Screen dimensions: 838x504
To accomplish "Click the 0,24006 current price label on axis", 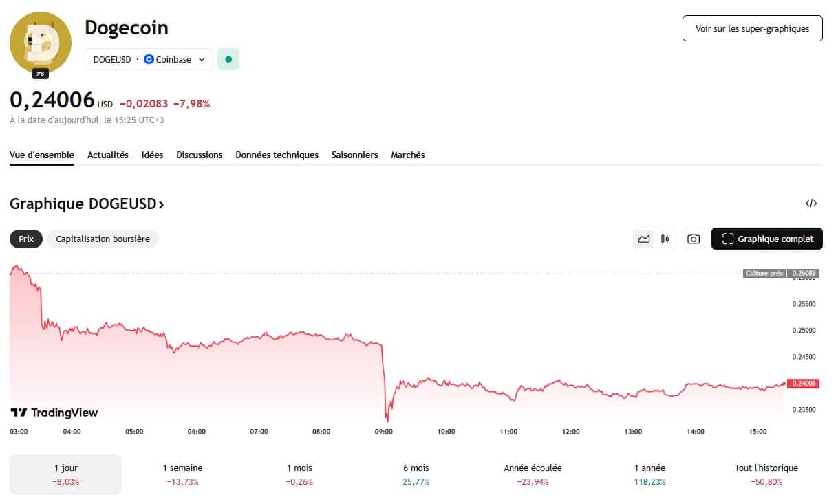I will tap(804, 383).
